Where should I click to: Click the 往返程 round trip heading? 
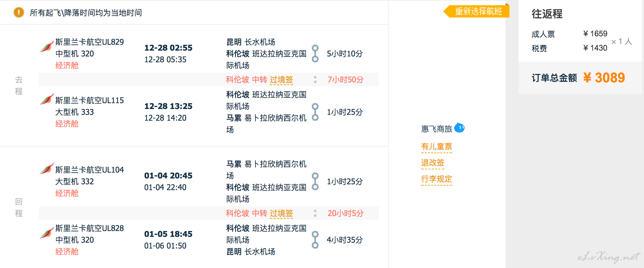[x=547, y=14]
